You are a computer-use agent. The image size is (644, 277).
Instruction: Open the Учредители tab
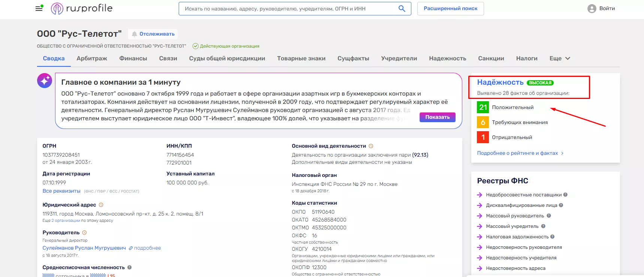click(399, 58)
